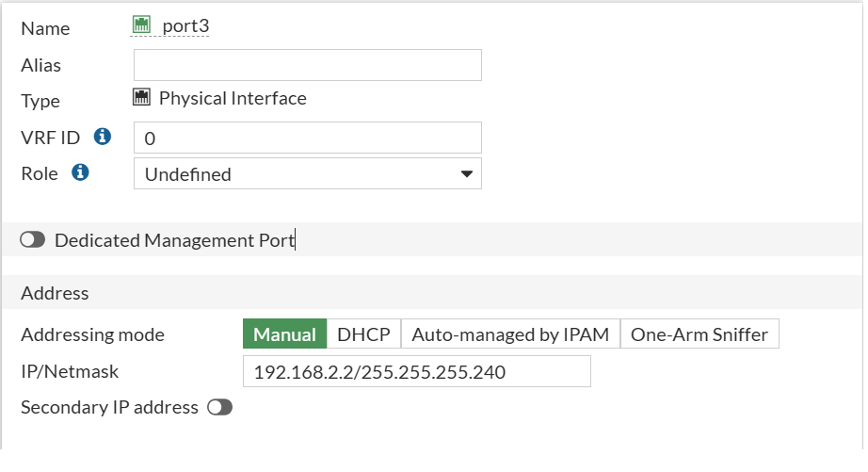The width and height of the screenshot is (868, 472).
Task: Click the Physical Interface type icon
Action: click(142, 98)
